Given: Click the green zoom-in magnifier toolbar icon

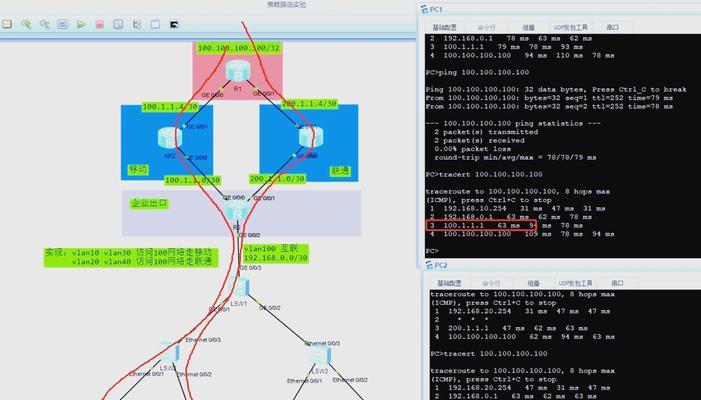Looking at the screenshot, I should coord(26,24).
